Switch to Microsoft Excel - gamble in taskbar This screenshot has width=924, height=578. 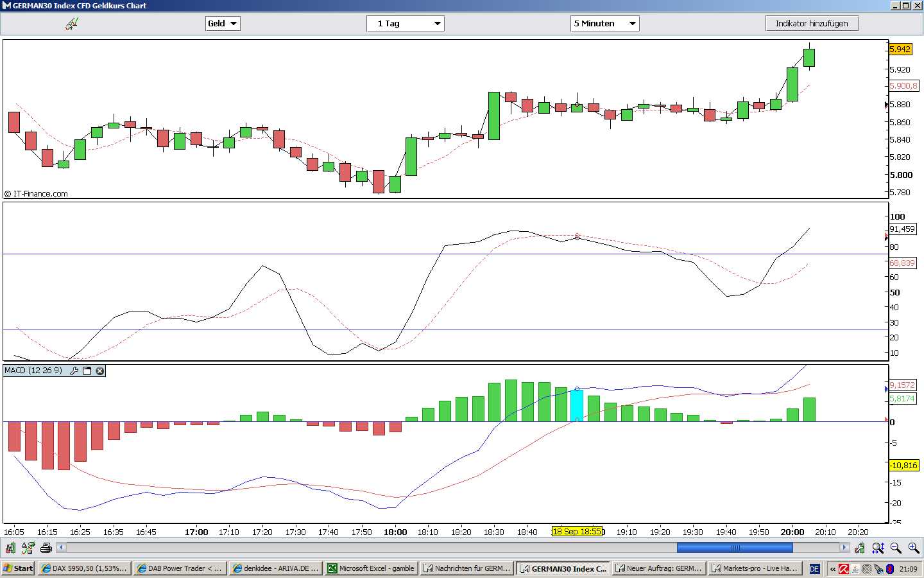coord(372,568)
